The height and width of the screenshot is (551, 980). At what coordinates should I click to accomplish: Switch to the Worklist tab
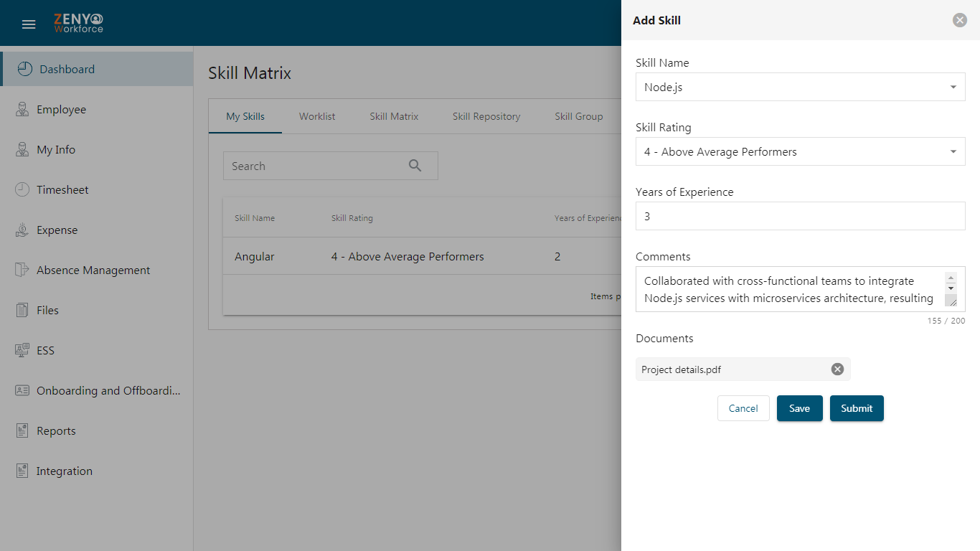click(317, 116)
